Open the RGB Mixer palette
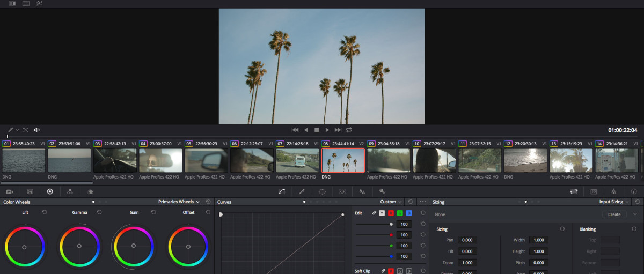This screenshot has height=274, width=644. coord(70,191)
